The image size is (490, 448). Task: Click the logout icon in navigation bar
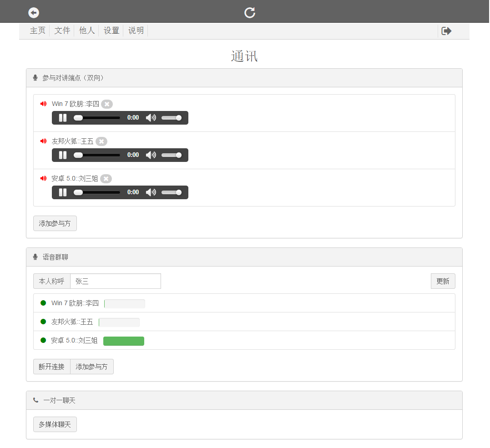(446, 31)
